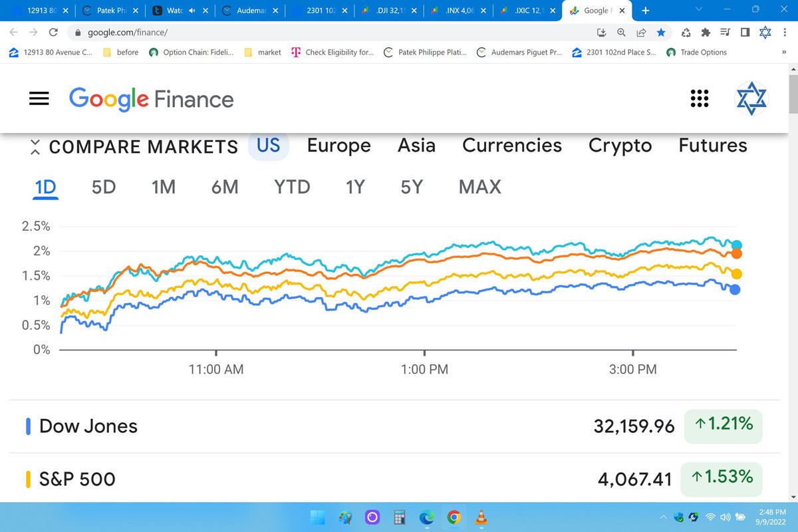798x532 pixels.
Task: Open the media control playlist icon
Action: [726, 32]
